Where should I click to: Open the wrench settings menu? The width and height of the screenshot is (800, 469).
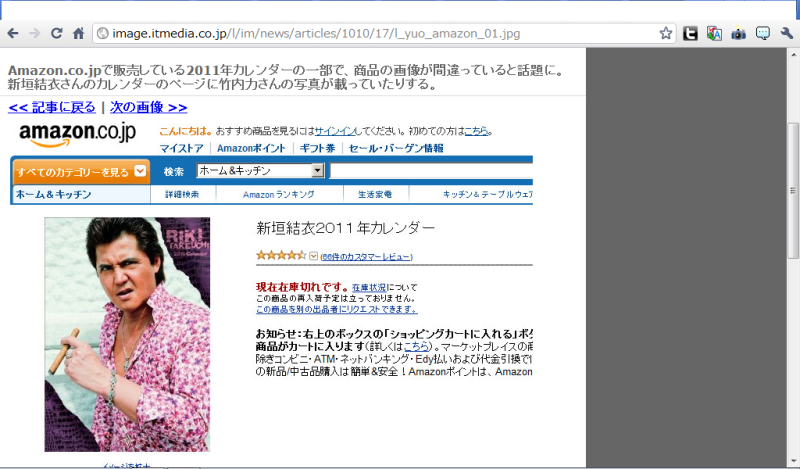787,33
